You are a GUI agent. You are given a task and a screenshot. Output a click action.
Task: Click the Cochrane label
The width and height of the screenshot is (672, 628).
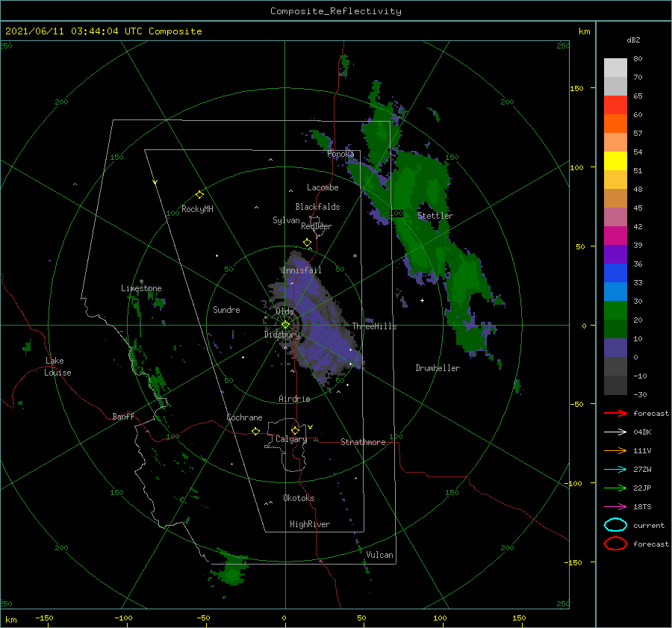pyautogui.click(x=244, y=417)
